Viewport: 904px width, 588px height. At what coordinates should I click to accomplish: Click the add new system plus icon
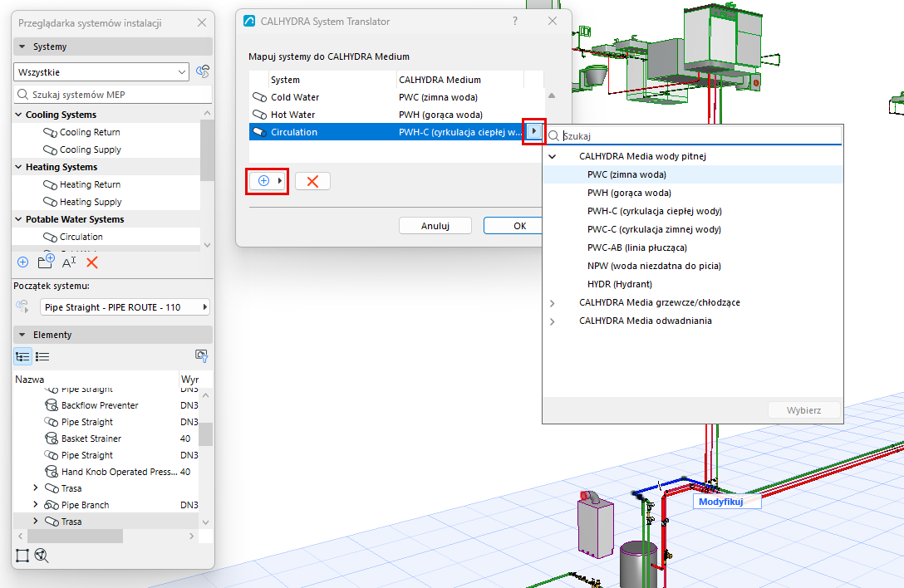22,262
